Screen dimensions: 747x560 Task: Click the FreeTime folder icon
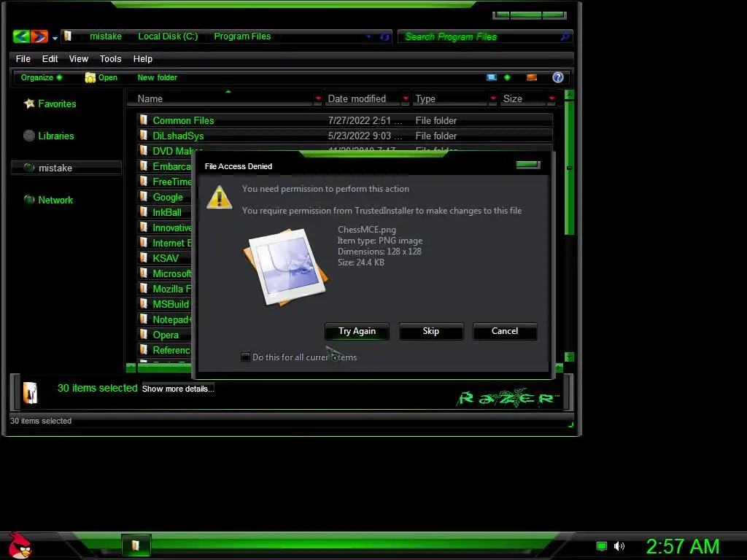pyautogui.click(x=144, y=182)
